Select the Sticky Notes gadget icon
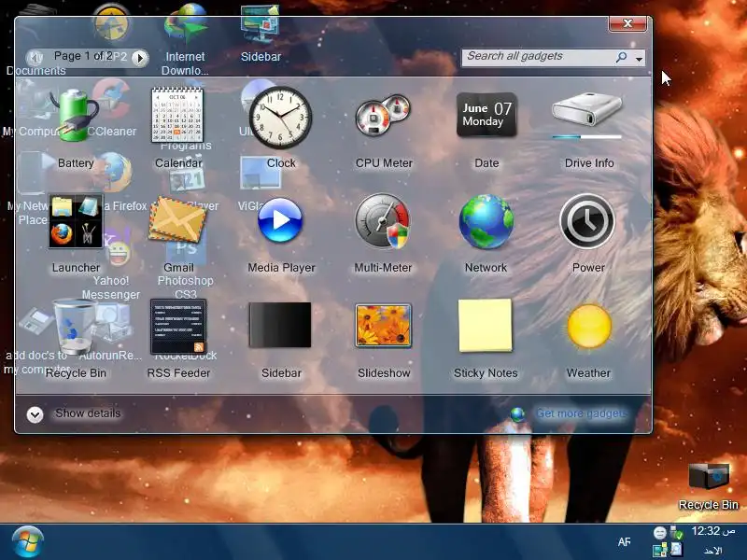Screen dimensions: 747x560 click(x=486, y=326)
